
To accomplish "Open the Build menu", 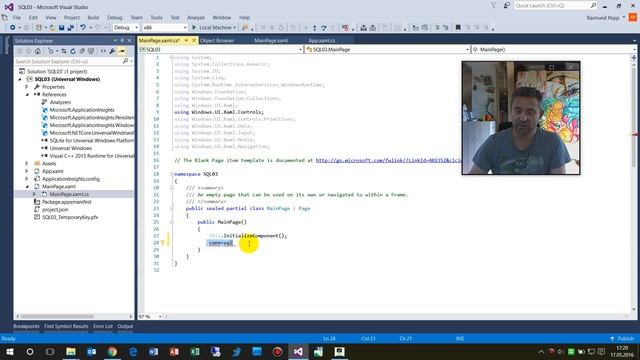I will click(x=93, y=18).
